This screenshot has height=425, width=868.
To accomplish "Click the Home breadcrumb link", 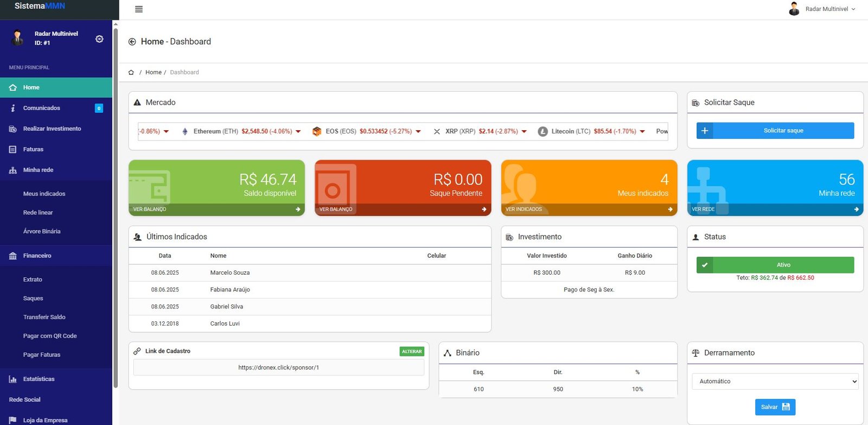I will [154, 72].
